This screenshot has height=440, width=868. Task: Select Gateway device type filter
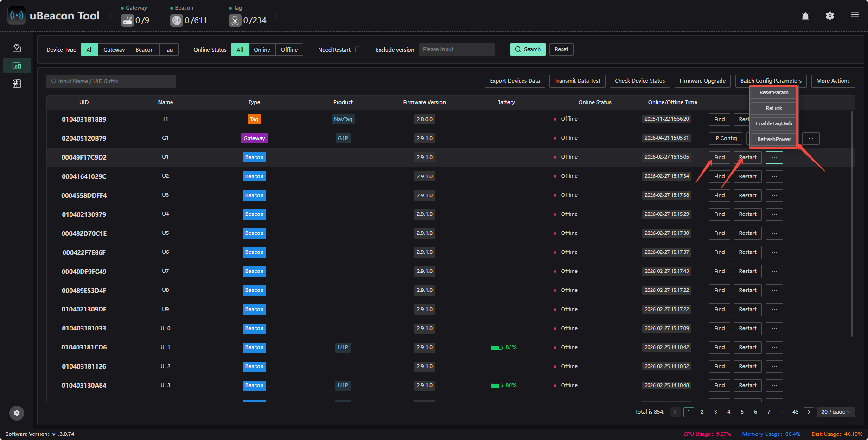click(x=114, y=50)
